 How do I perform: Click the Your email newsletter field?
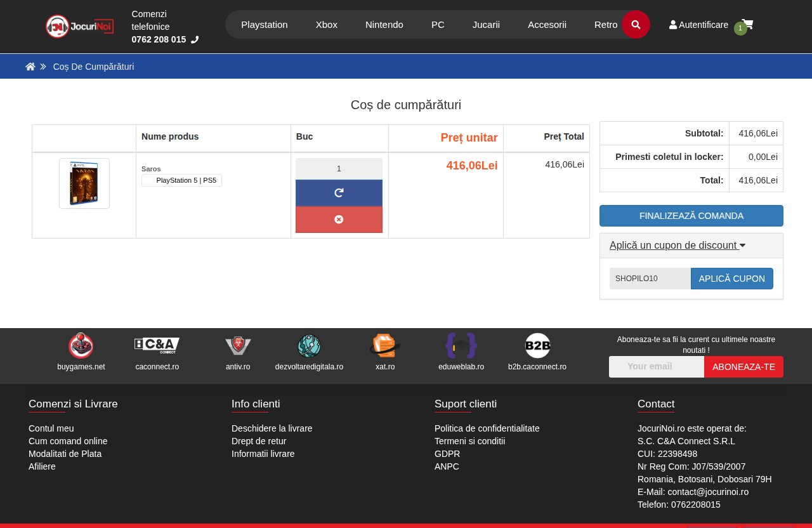coord(657,367)
